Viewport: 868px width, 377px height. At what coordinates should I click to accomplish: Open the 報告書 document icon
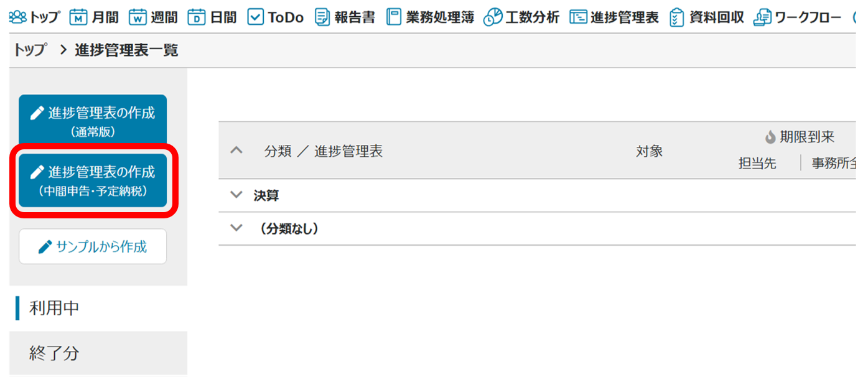pyautogui.click(x=322, y=17)
